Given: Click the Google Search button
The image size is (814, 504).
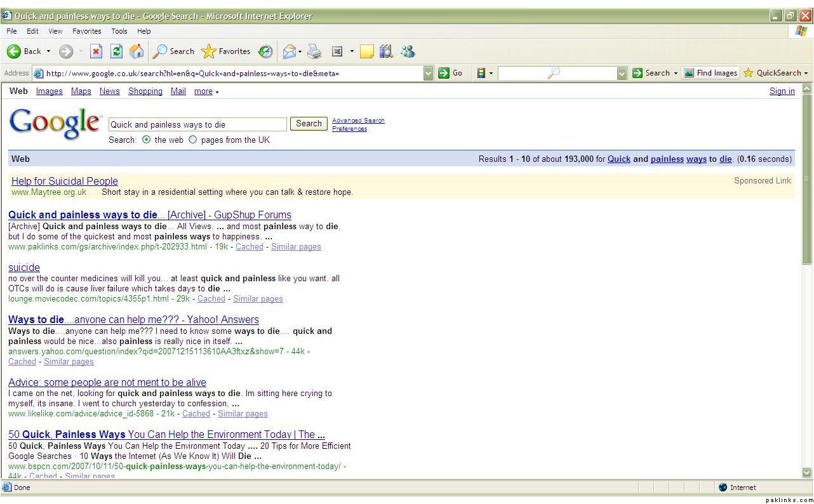Looking at the screenshot, I should [x=309, y=124].
